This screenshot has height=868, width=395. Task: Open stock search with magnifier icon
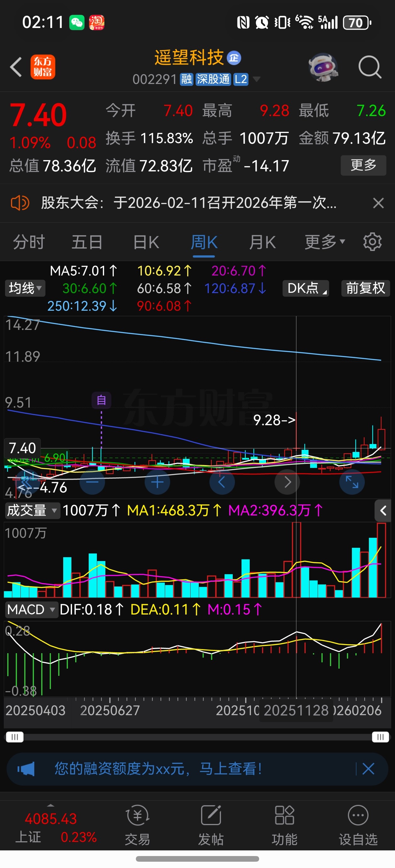(370, 67)
